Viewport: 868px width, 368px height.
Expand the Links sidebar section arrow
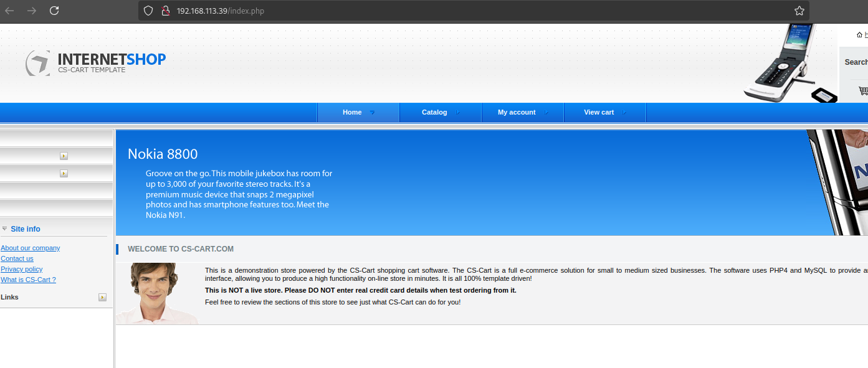[103, 297]
